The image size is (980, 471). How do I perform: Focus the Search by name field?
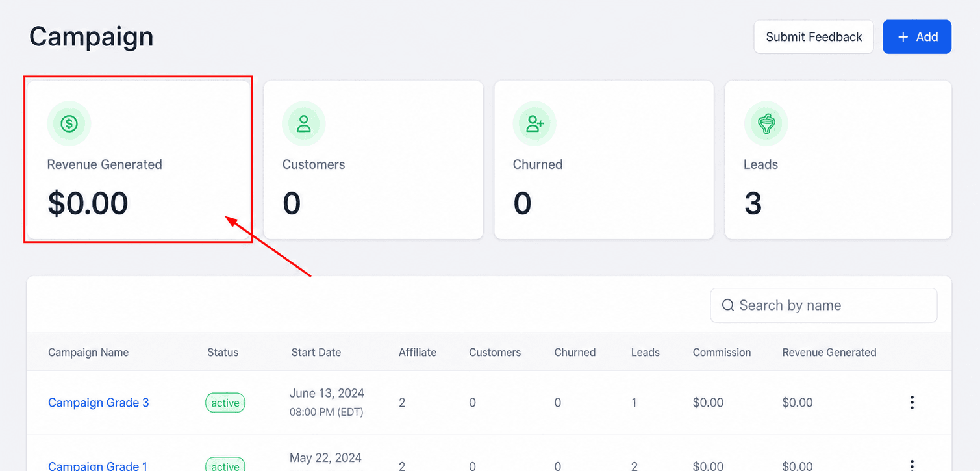pos(823,305)
